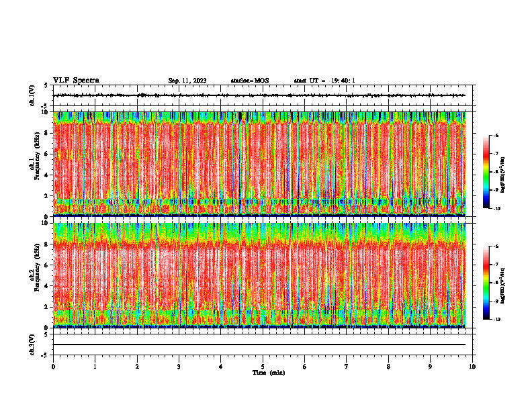The width and height of the screenshot is (532, 411).
Task: Click the 'station=MOS' label
Action: (x=250, y=81)
